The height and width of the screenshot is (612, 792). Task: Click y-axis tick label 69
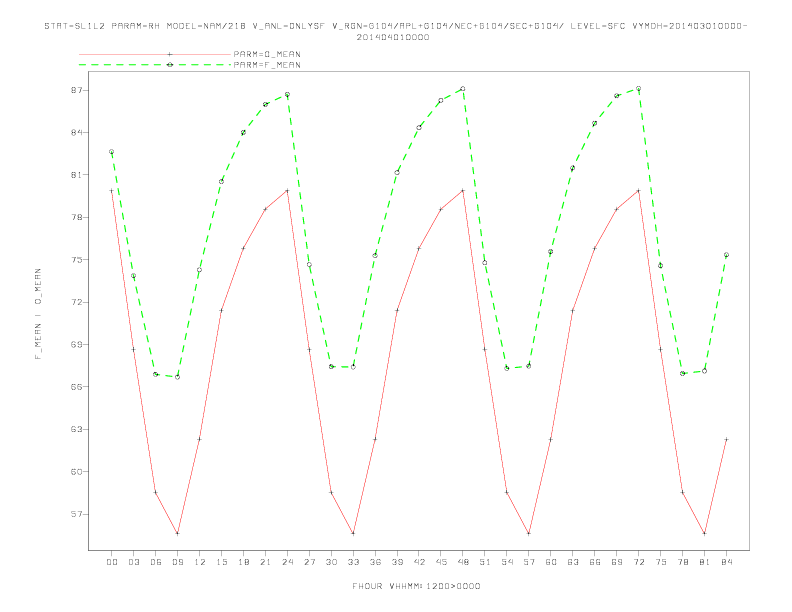pyautogui.click(x=77, y=344)
